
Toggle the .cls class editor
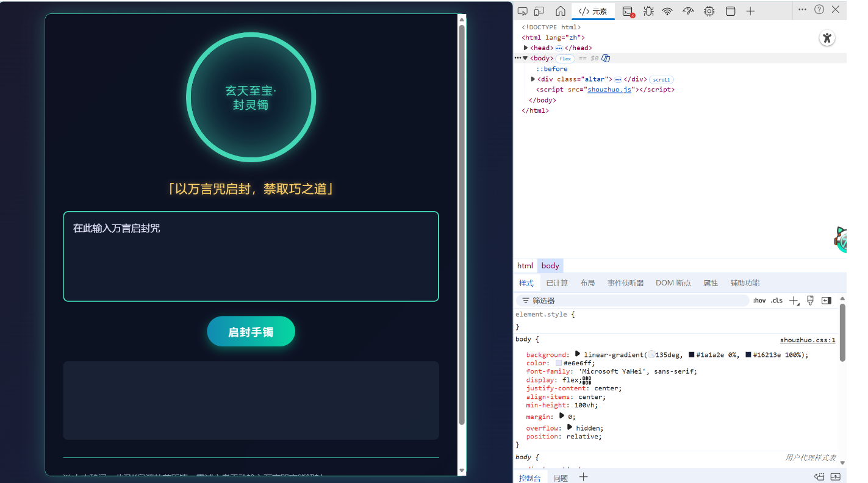pyautogui.click(x=777, y=300)
